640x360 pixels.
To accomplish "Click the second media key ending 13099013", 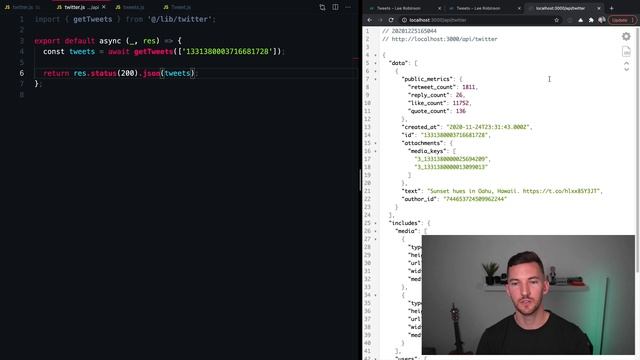I will pos(451,167).
